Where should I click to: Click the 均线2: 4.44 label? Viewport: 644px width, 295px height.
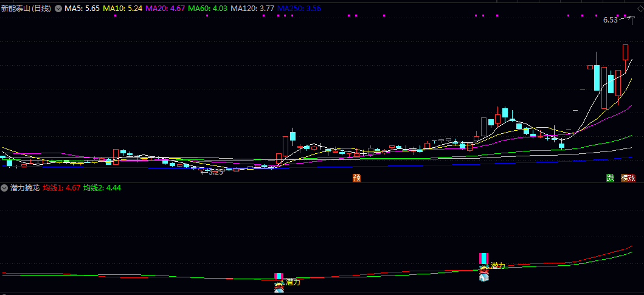(x=102, y=188)
